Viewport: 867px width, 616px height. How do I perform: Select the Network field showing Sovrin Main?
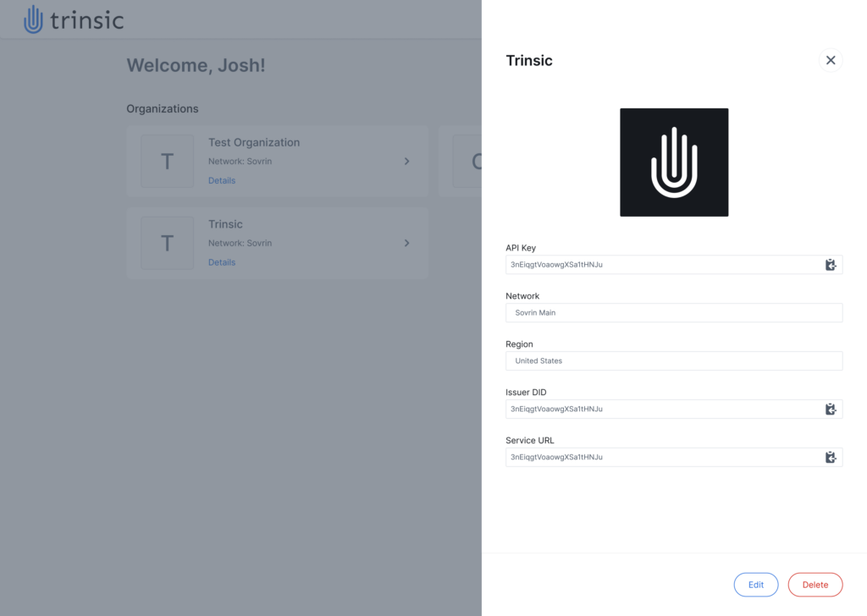click(x=673, y=313)
